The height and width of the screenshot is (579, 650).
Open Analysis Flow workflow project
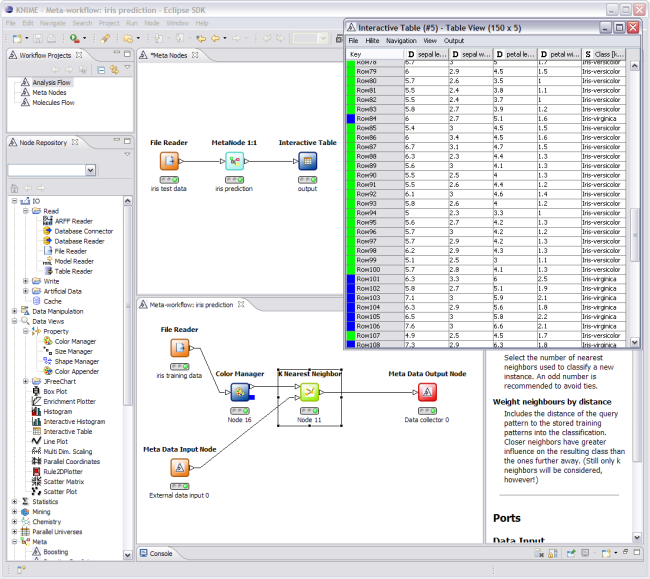click(x=50, y=83)
